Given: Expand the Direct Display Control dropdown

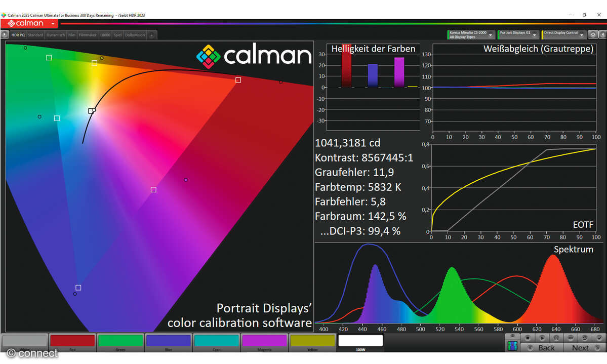Looking at the screenshot, I should [581, 35].
